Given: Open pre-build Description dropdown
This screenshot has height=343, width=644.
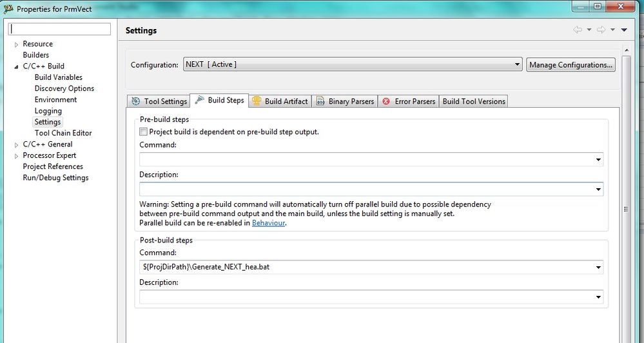Looking at the screenshot, I should click(598, 190).
